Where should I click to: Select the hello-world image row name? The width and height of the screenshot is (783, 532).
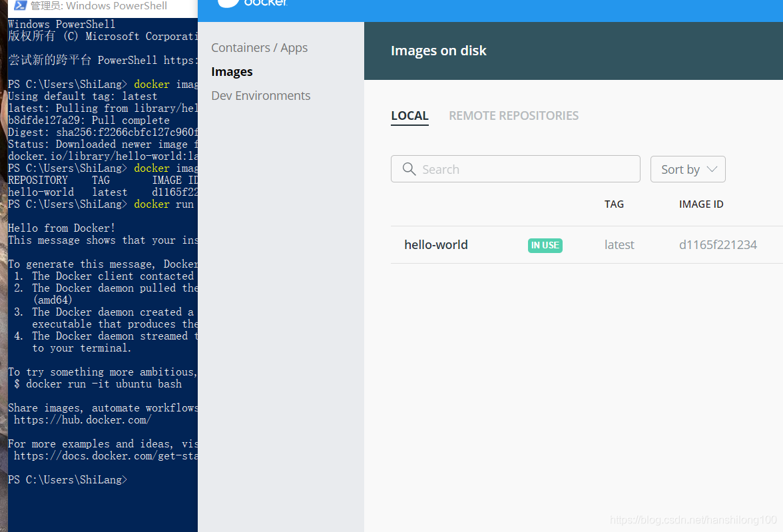[436, 245]
